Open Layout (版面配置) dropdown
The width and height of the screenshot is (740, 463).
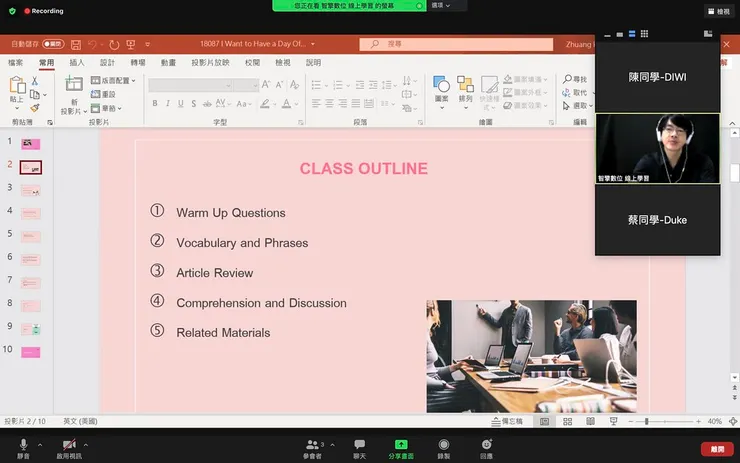tap(113, 80)
